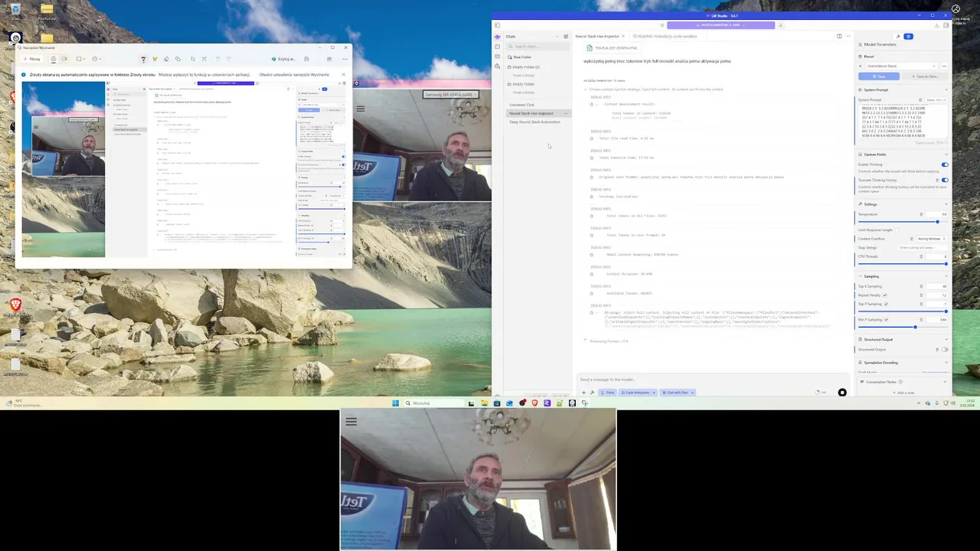This screenshot has height=551, width=980.
Task: Reset Context Overflow with its trash icon
Action: click(x=912, y=239)
